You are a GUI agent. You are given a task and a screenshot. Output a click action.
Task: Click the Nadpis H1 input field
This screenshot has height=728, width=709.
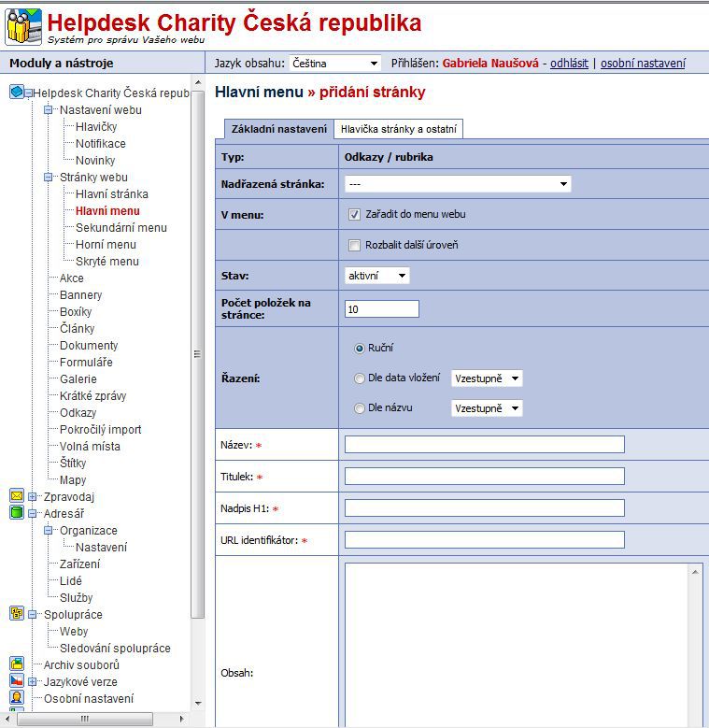pyautogui.click(x=485, y=508)
